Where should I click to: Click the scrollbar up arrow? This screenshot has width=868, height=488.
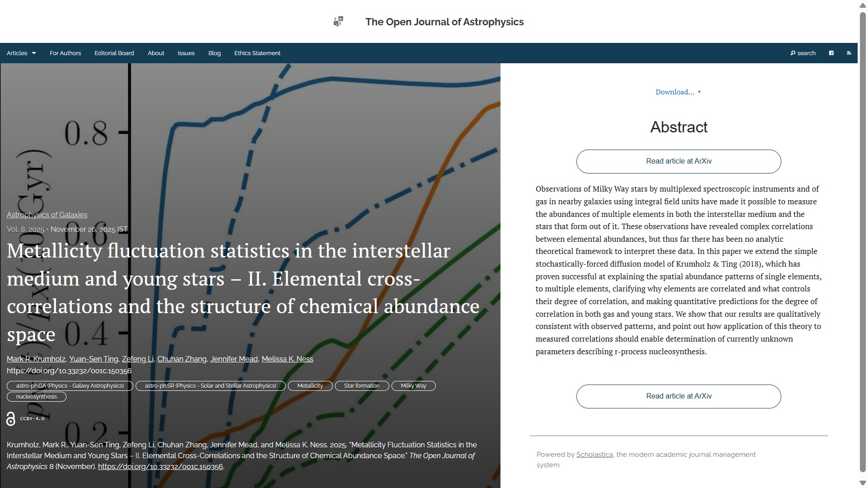pos(863,5)
